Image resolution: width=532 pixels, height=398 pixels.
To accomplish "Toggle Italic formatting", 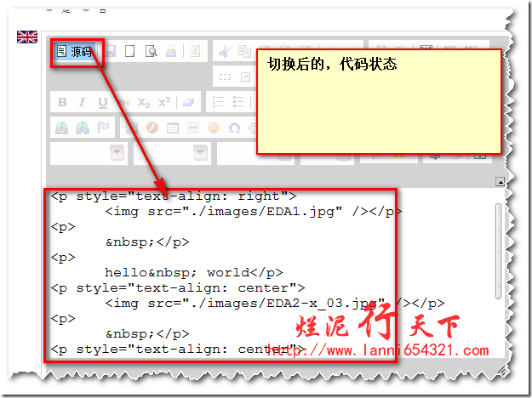I will (x=83, y=102).
